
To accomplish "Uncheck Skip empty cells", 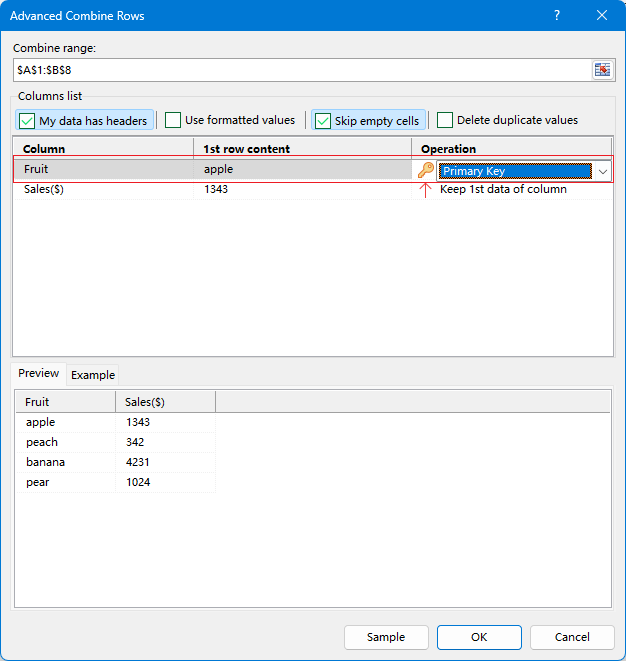I will point(368,121).
